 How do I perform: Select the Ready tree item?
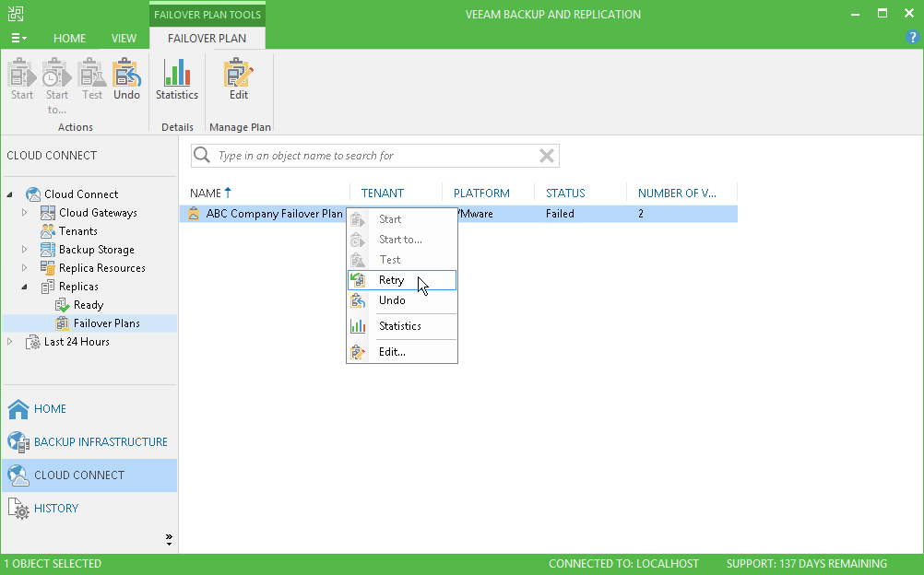click(89, 305)
